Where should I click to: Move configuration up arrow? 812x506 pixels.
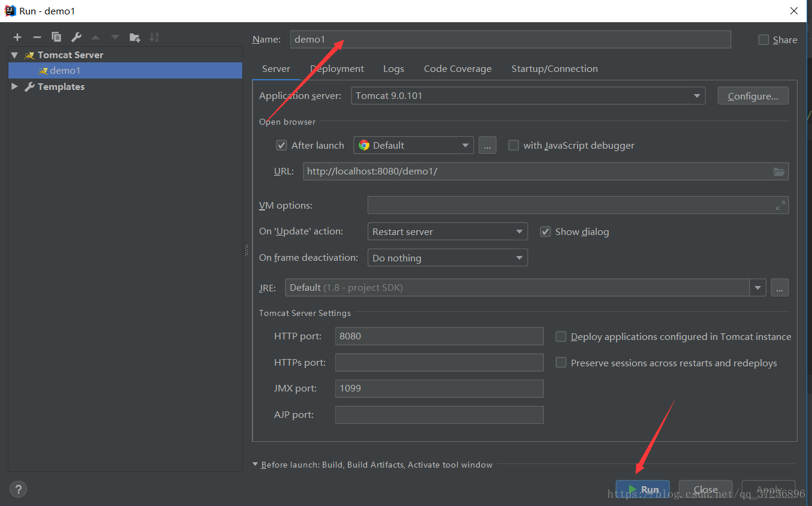pos(95,37)
